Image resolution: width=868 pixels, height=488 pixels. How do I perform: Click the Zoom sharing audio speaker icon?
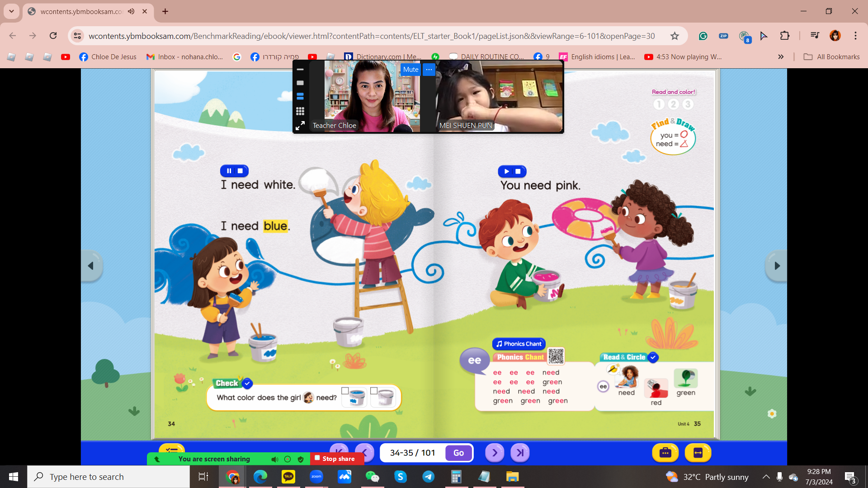click(x=274, y=459)
